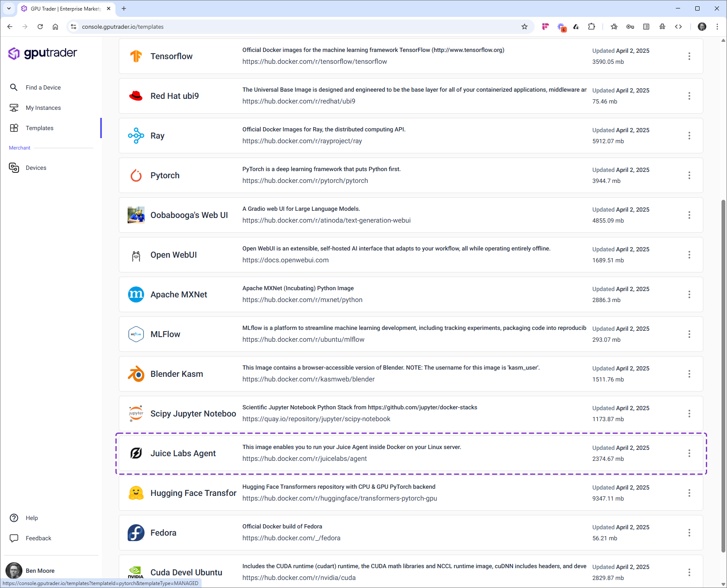Screen dimensions: 727x588
Task: Open options menu for Blender Kasm
Action: tap(689, 374)
